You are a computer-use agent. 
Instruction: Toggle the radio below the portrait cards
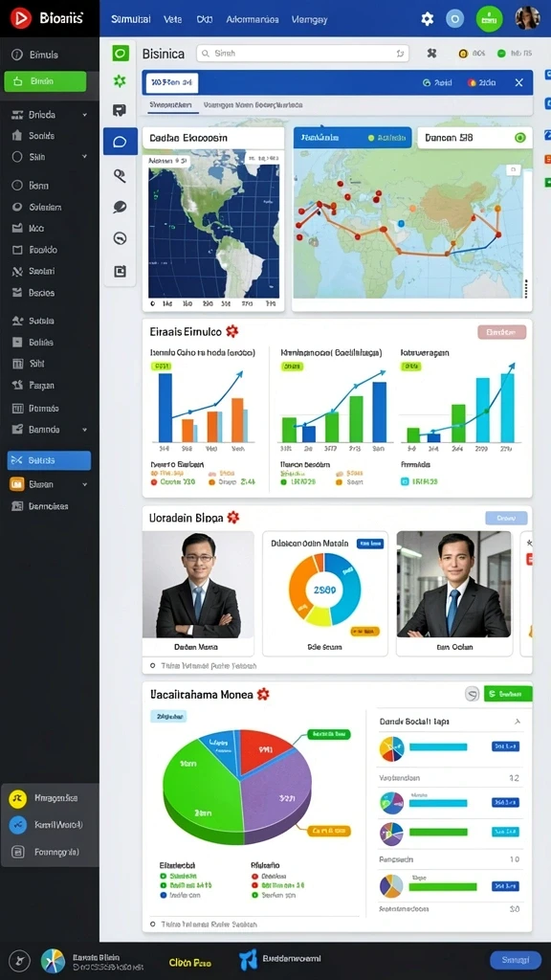tap(152, 666)
